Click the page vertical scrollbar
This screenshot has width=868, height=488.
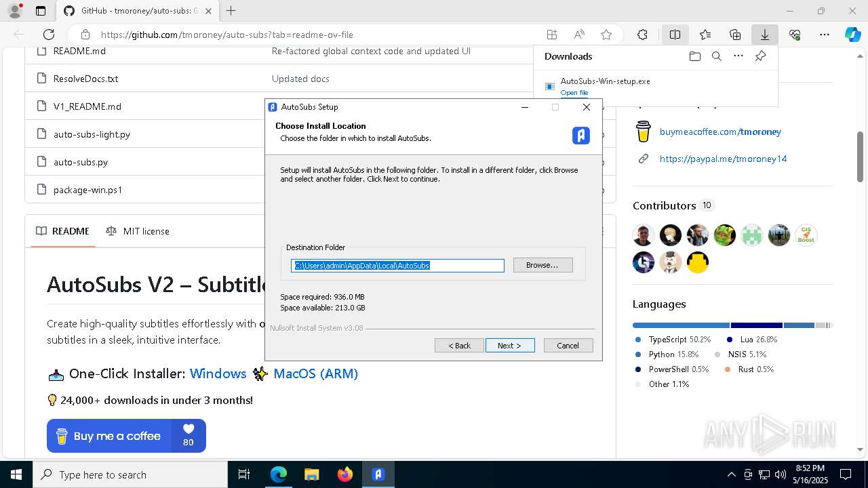tap(861, 156)
